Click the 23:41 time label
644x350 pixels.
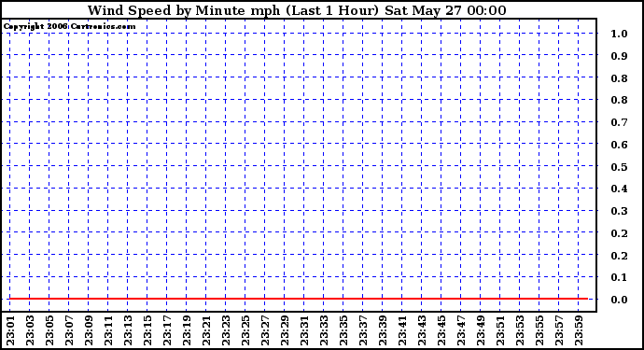tap(402, 330)
